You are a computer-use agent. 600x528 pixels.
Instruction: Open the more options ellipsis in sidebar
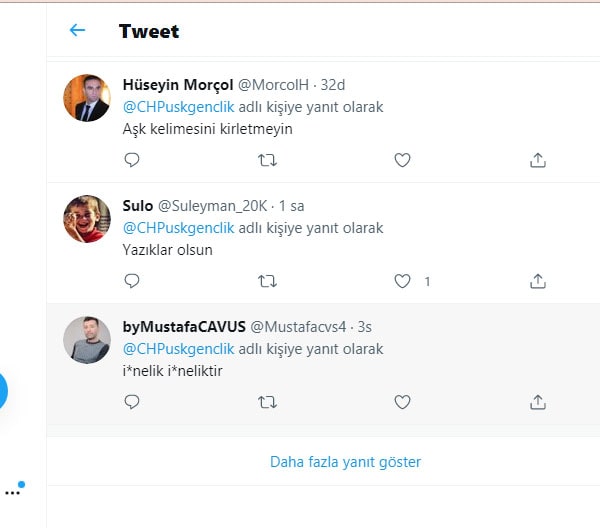12,492
